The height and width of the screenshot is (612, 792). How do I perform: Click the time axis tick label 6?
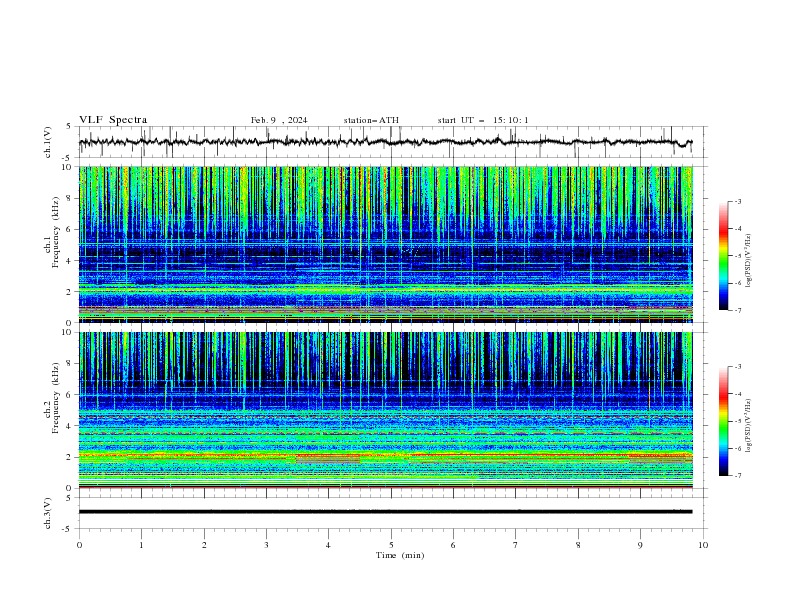[453, 545]
